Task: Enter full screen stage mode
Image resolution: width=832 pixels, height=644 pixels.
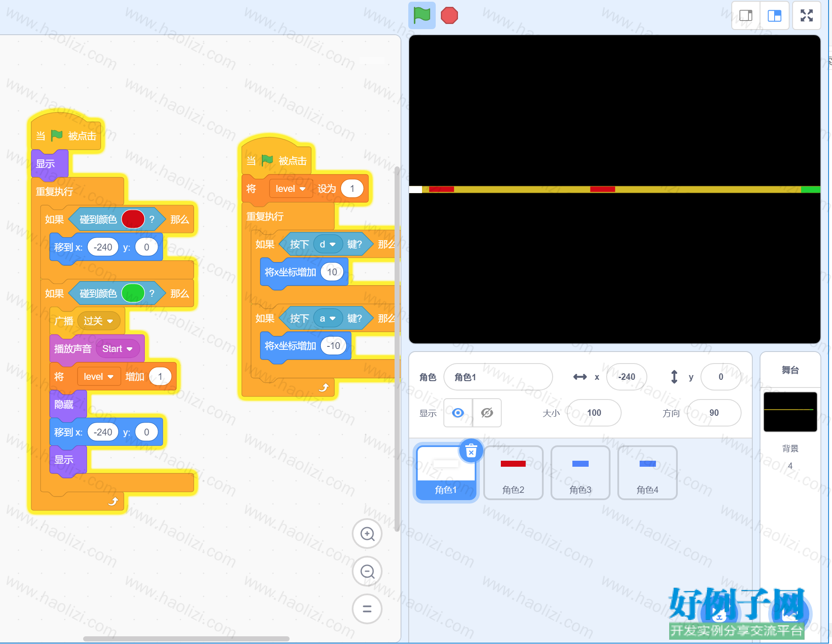Action: [807, 15]
